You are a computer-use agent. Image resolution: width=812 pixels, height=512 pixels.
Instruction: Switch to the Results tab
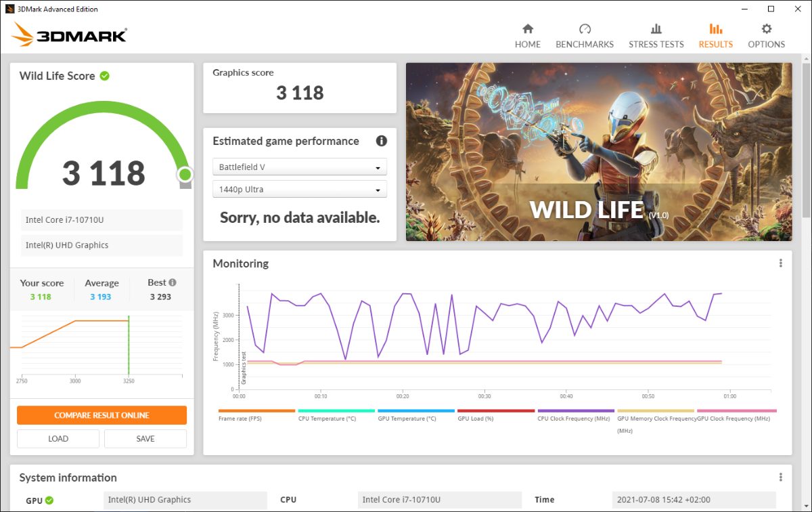[715, 35]
